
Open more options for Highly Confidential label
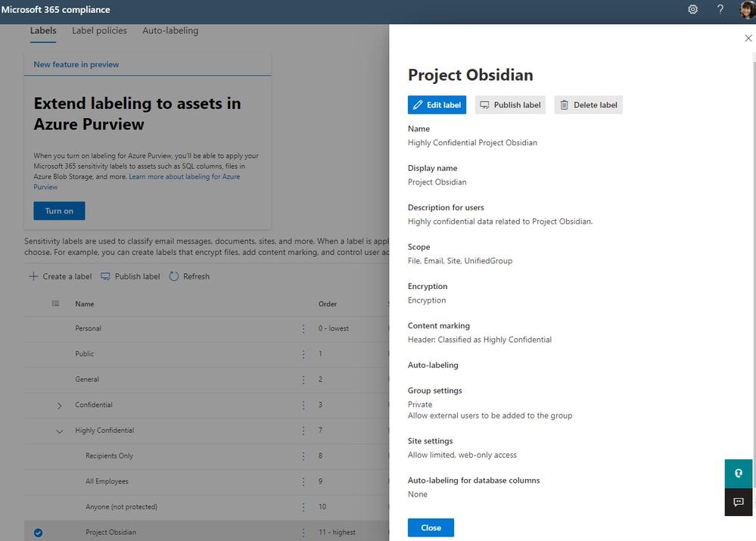click(x=303, y=431)
